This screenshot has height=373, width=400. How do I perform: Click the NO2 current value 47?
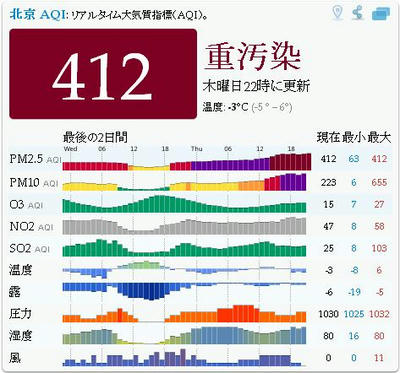[x=328, y=226]
